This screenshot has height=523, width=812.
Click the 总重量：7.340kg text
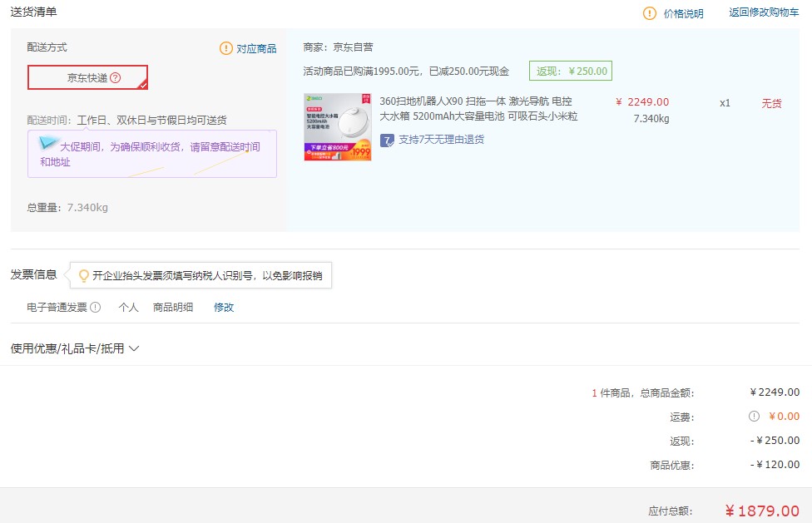(67, 207)
